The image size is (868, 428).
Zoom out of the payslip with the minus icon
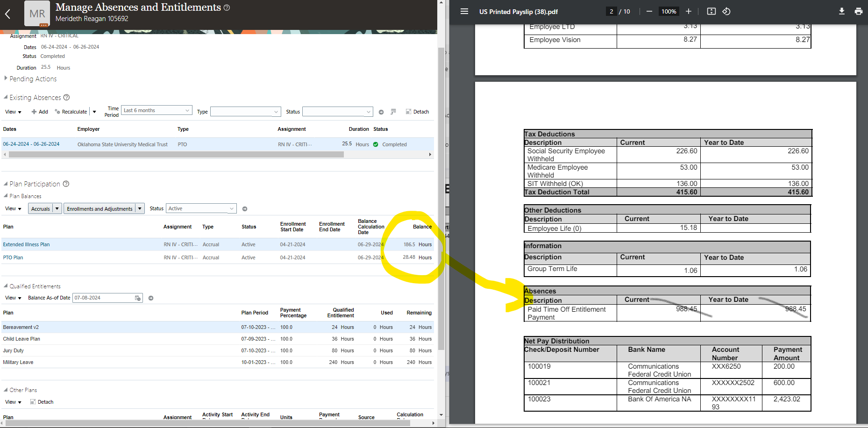click(648, 11)
